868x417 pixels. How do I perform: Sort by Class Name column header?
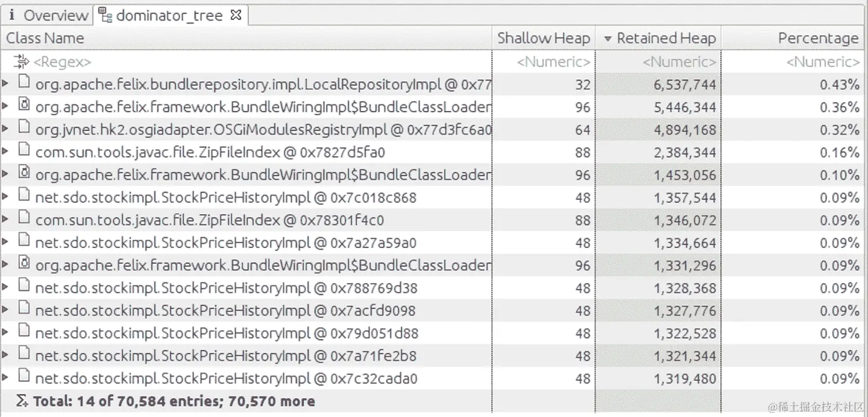[246, 38]
